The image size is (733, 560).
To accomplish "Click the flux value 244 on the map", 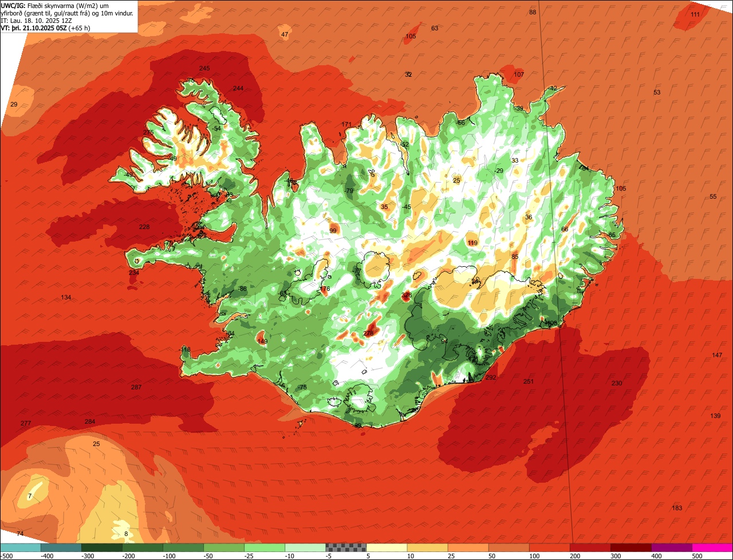I will point(238,88).
